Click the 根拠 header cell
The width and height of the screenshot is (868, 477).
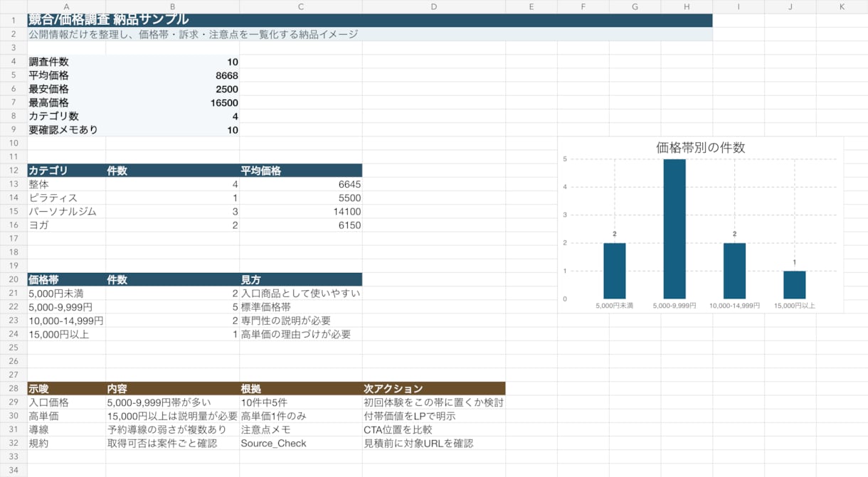301,388
